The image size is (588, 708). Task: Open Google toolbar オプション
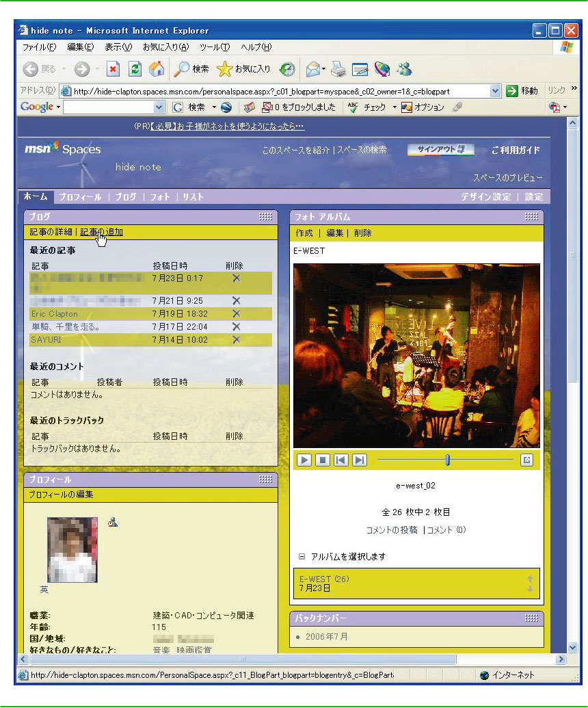[423, 107]
